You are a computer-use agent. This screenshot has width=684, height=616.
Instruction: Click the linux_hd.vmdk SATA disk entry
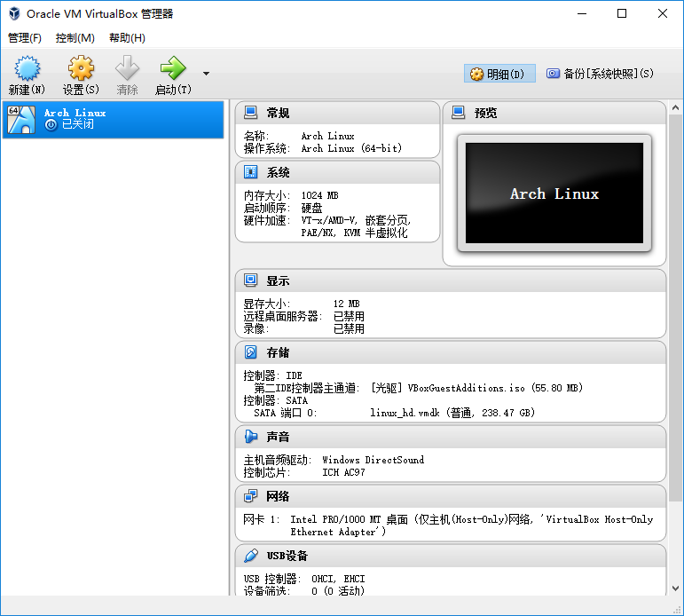pos(452,413)
